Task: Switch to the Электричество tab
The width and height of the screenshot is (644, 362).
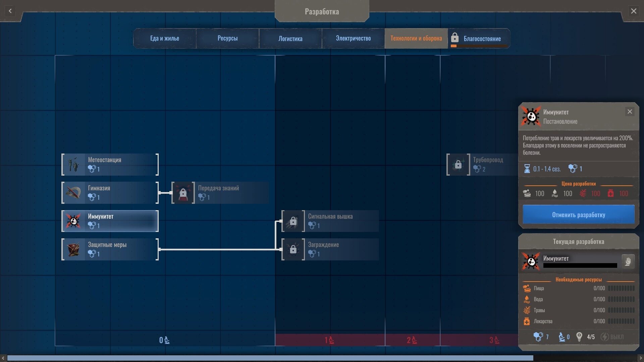Action: (x=353, y=39)
